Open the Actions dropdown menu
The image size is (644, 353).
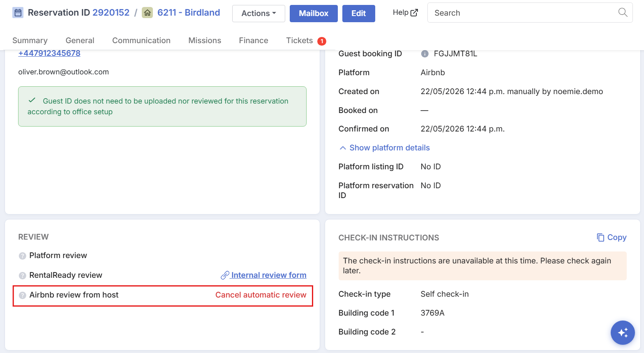[x=259, y=14]
